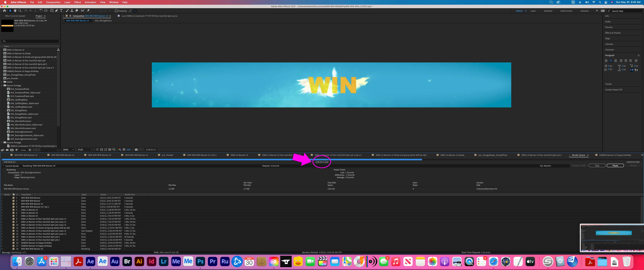
Task: Open the Composition menu
Action: coord(53,2)
